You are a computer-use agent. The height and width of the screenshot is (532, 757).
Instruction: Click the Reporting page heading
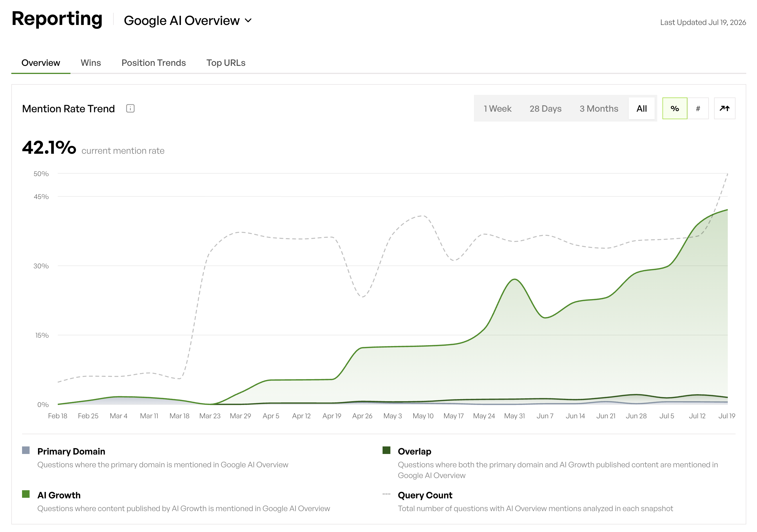pyautogui.click(x=57, y=19)
